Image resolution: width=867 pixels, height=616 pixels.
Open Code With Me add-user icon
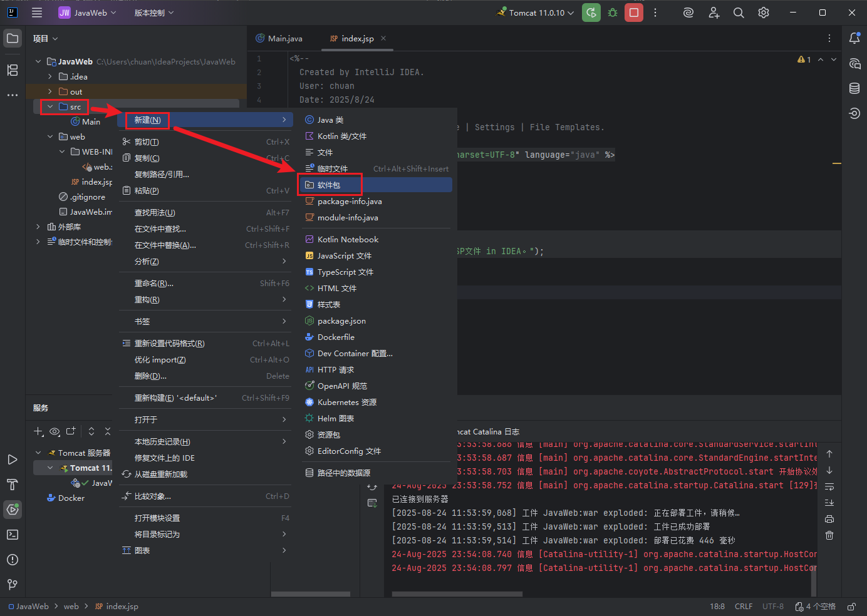714,13
